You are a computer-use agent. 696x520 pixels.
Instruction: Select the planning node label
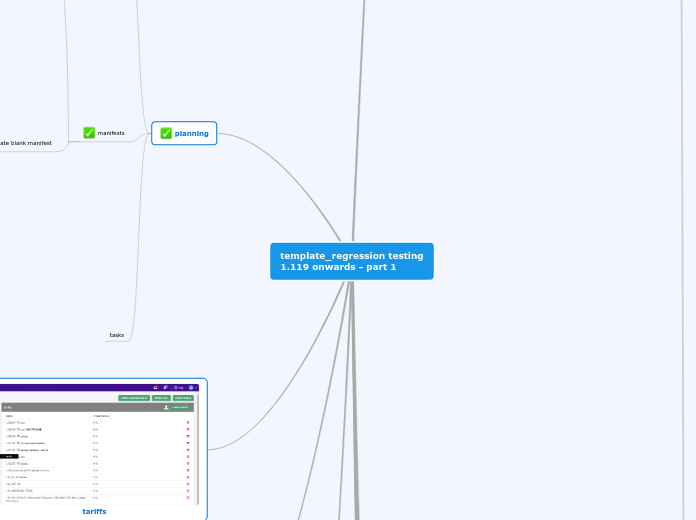click(191, 133)
